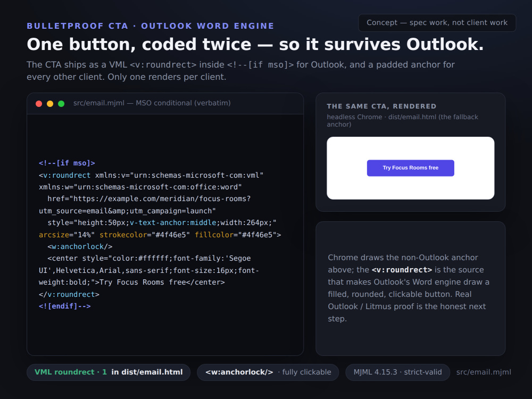Click the 'BULLETPROOF CTA · OUTLOOK WORD ENGINE' label
Screen dimensions: 532x399
click(x=151, y=26)
